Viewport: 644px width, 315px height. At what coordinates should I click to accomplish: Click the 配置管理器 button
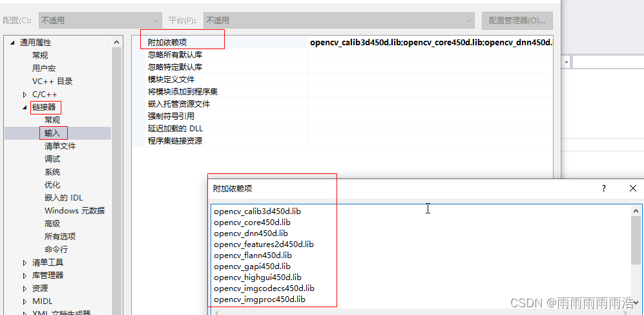coord(517,20)
